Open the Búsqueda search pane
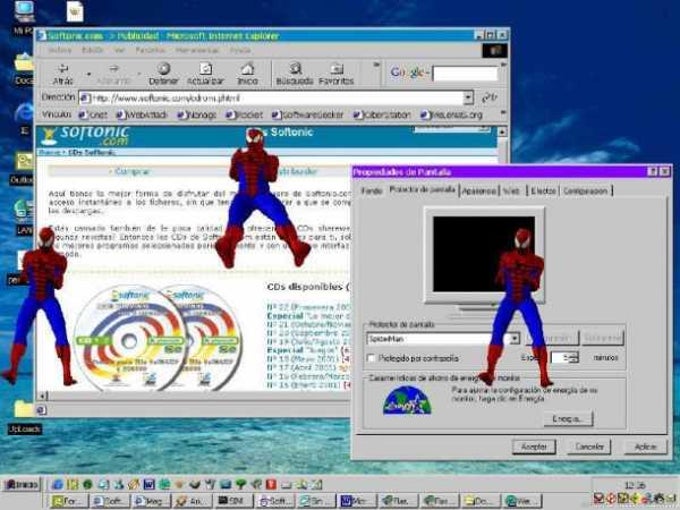 click(x=295, y=74)
